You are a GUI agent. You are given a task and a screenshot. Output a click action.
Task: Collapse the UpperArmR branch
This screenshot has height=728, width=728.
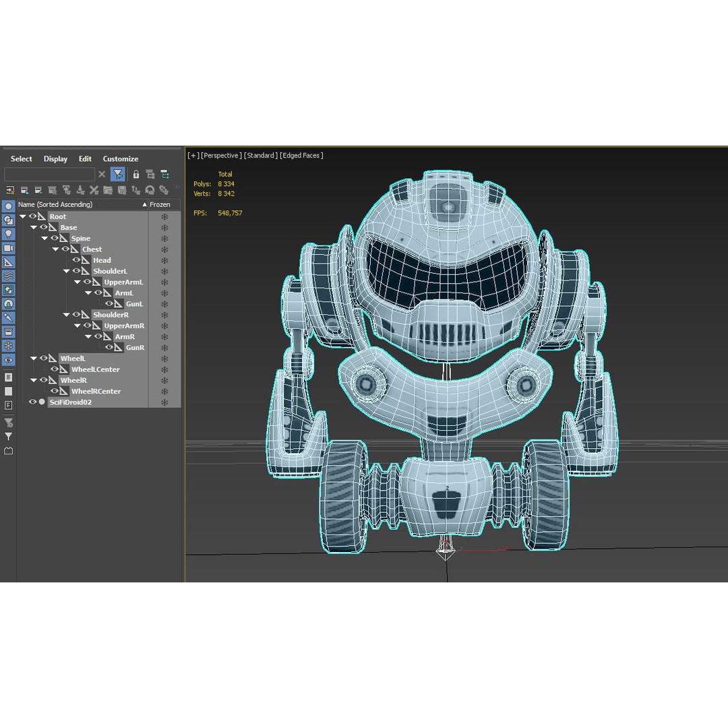pos(77,326)
